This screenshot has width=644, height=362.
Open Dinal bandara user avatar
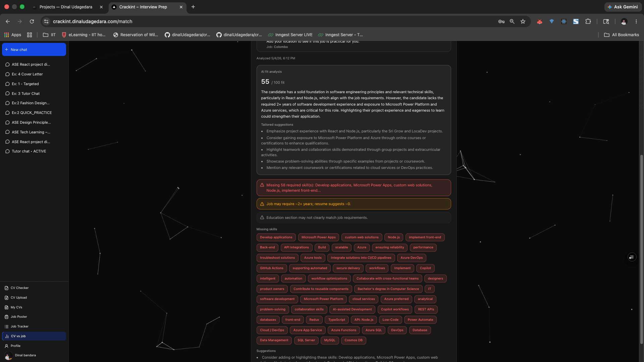point(8,356)
